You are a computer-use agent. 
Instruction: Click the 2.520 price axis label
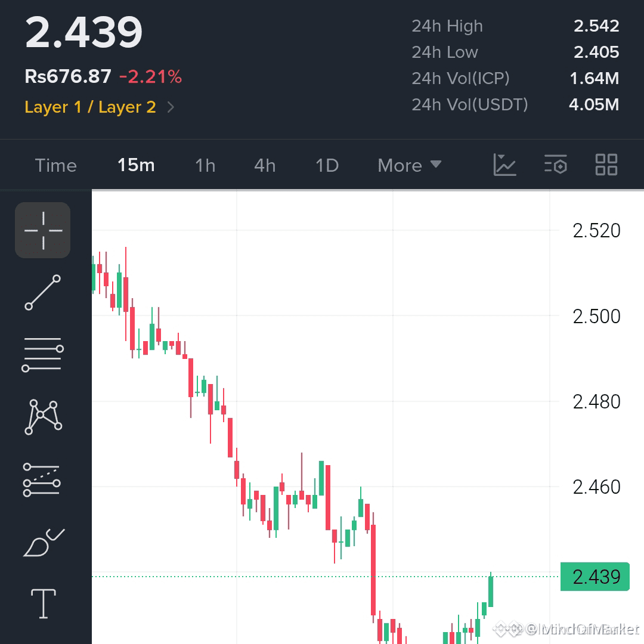(596, 230)
